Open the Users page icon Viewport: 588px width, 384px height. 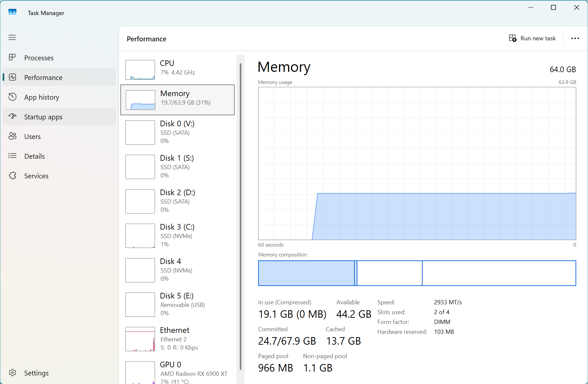click(12, 136)
